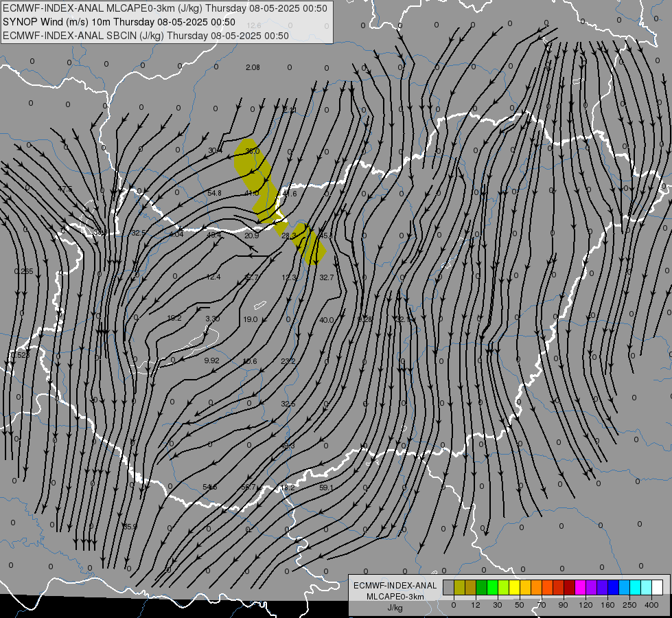Select the white swatch at the scale end
This screenshot has width=672, height=618.
point(658,587)
